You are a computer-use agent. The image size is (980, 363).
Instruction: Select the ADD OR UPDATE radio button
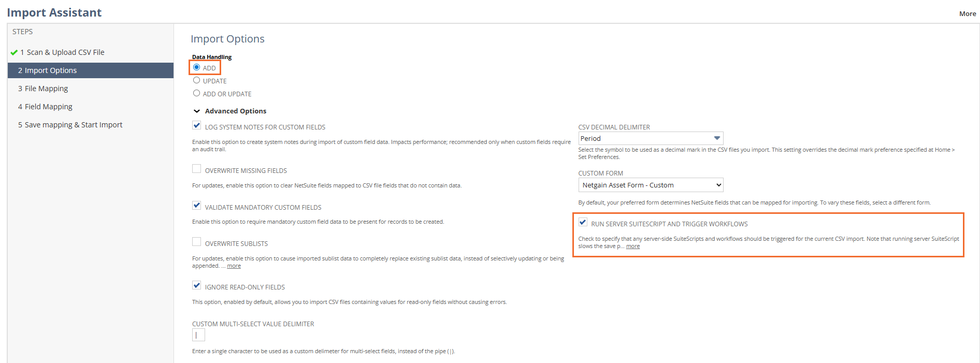point(196,93)
